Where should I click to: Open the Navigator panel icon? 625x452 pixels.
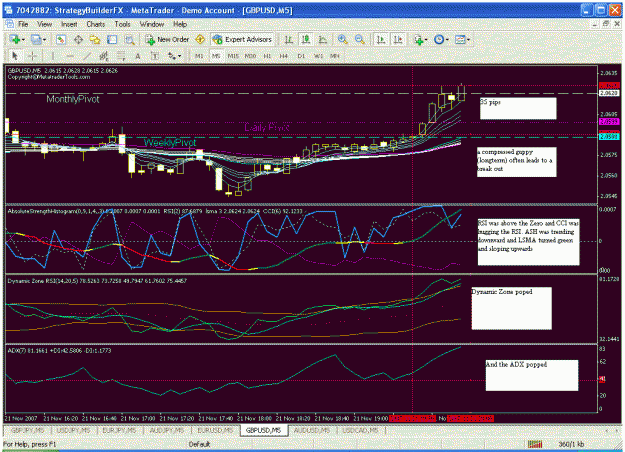point(95,39)
